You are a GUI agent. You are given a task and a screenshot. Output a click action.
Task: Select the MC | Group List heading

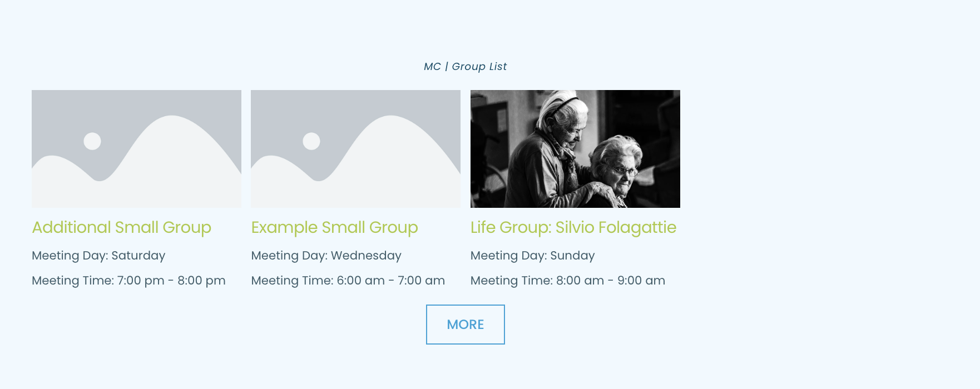click(x=465, y=66)
